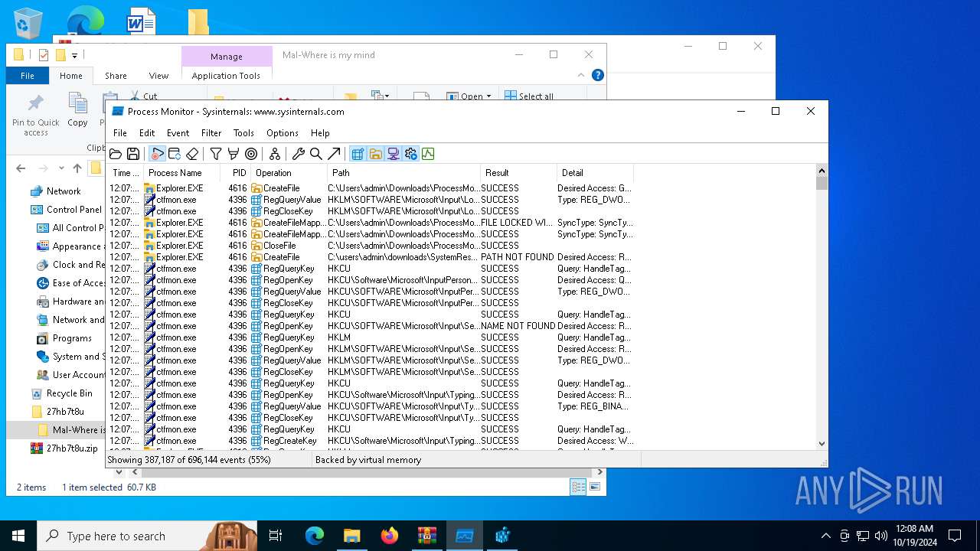Collapse the Explorer ribbon chevron
Image resolution: width=980 pixels, height=551 pixels.
pyautogui.click(x=581, y=75)
